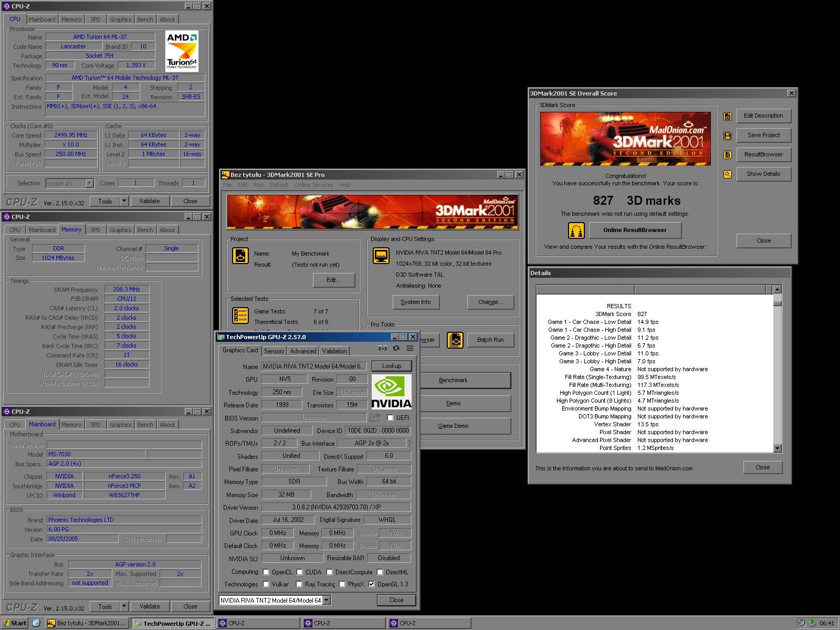This screenshot has height=630, width=840.
Task: Enable the CUDA checkbox
Action: point(299,572)
